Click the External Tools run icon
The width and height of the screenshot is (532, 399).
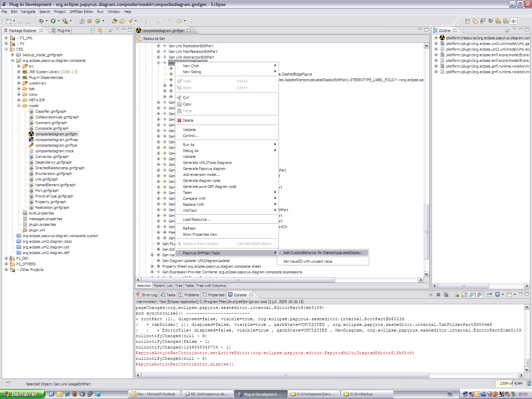click(65, 21)
